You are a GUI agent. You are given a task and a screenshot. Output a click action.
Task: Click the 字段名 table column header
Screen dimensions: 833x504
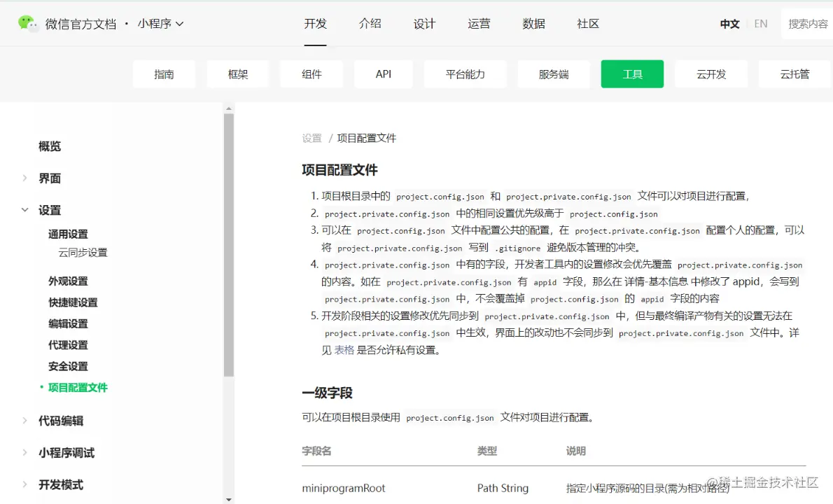[x=316, y=451]
